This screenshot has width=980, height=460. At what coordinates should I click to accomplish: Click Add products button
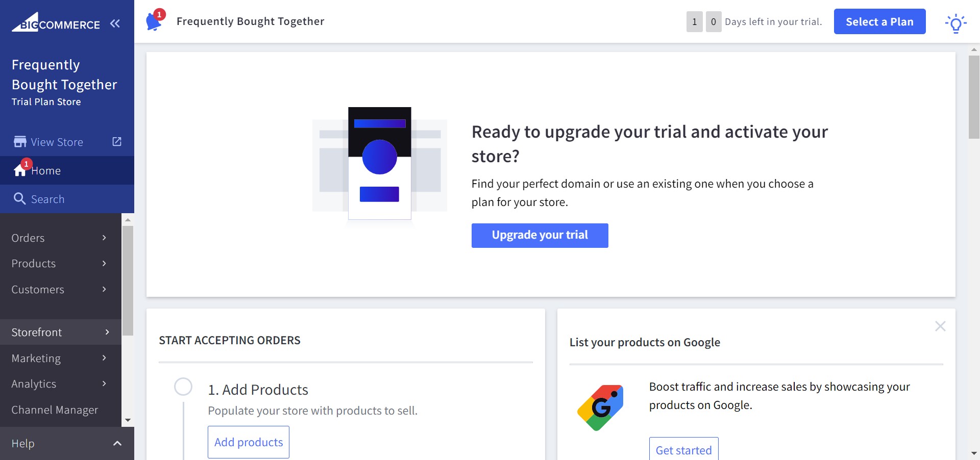[249, 442]
